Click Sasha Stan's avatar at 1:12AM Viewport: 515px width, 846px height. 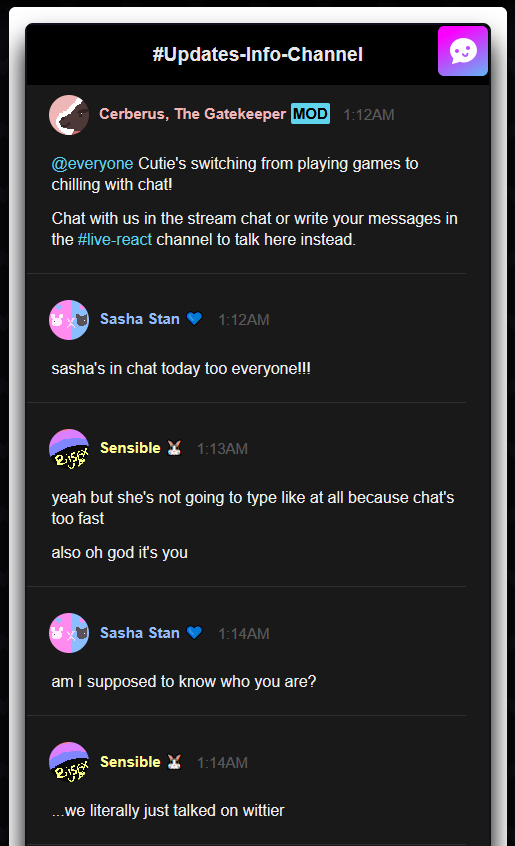click(x=69, y=320)
